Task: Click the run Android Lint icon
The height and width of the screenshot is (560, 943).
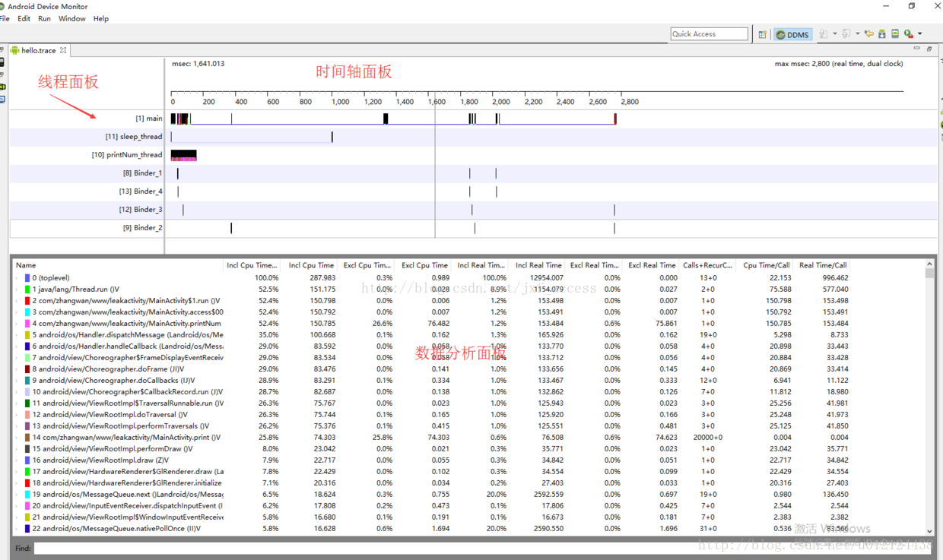Action: point(909,34)
